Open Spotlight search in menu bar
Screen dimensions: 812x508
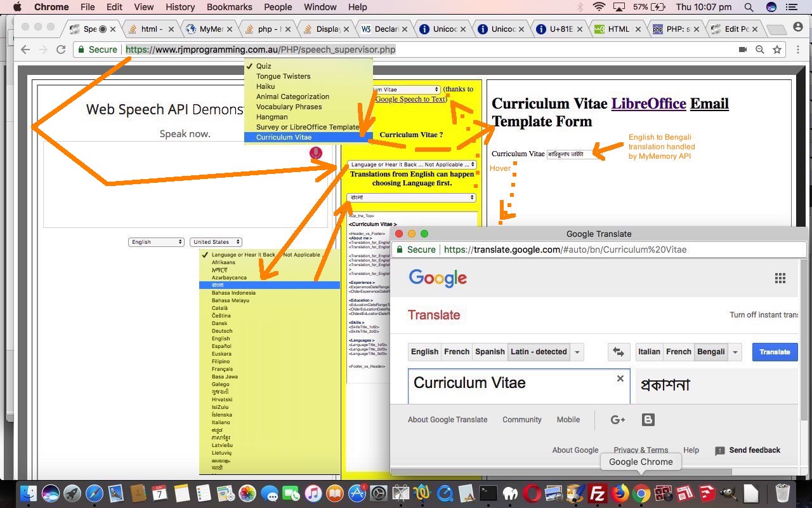click(x=749, y=7)
